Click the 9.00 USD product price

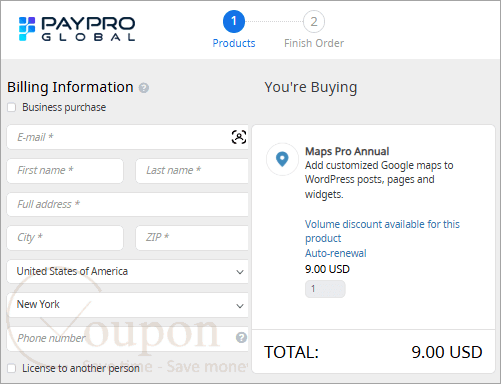click(327, 269)
